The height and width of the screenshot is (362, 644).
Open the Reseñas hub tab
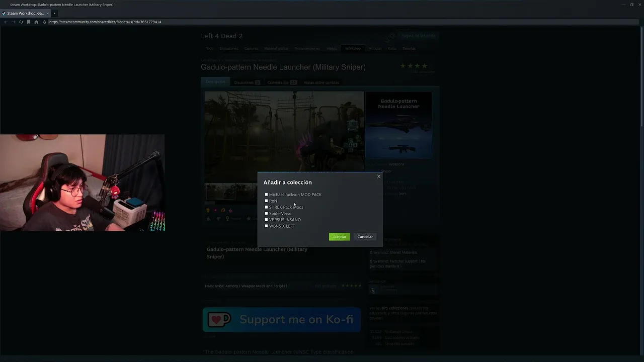click(409, 49)
